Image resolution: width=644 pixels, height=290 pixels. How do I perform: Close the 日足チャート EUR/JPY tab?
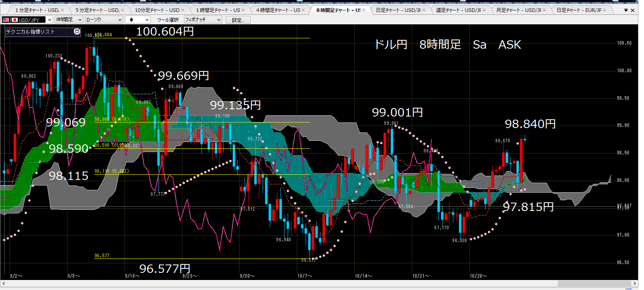tap(604, 10)
